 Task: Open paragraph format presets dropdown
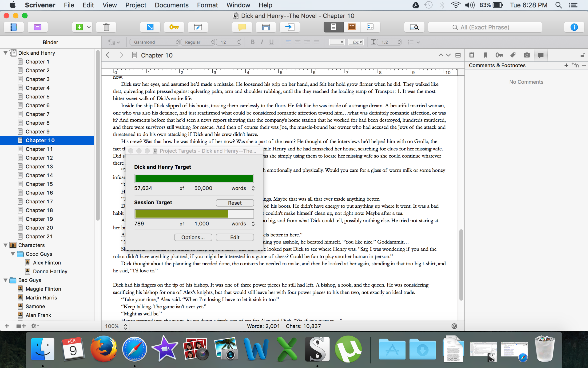[x=114, y=42]
